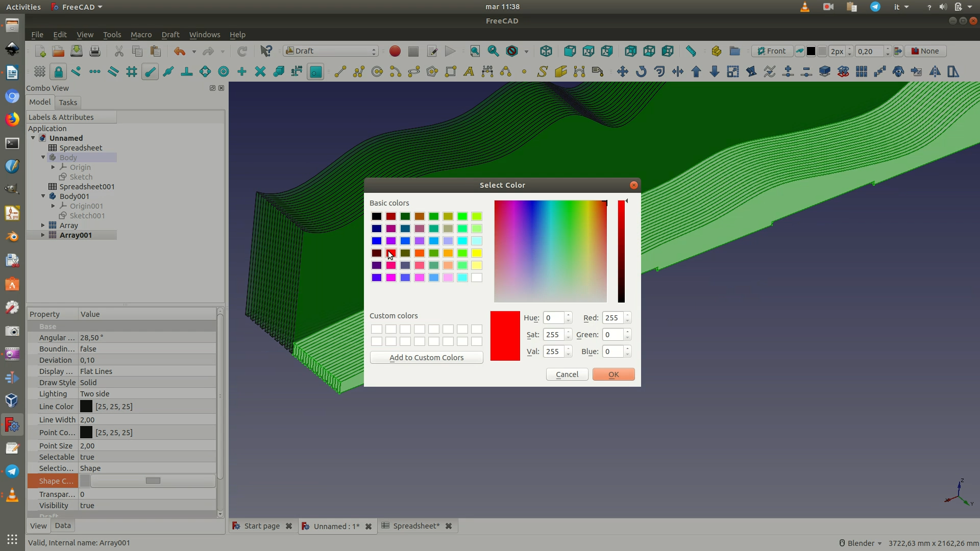Switch to isometric view cube icon
This screenshot has width=980, height=551.
pos(546,51)
